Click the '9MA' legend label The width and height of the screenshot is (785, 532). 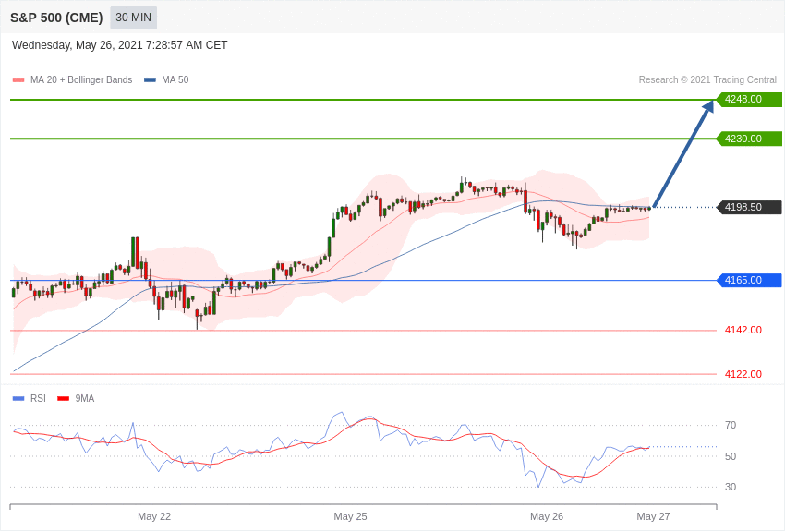(85, 399)
